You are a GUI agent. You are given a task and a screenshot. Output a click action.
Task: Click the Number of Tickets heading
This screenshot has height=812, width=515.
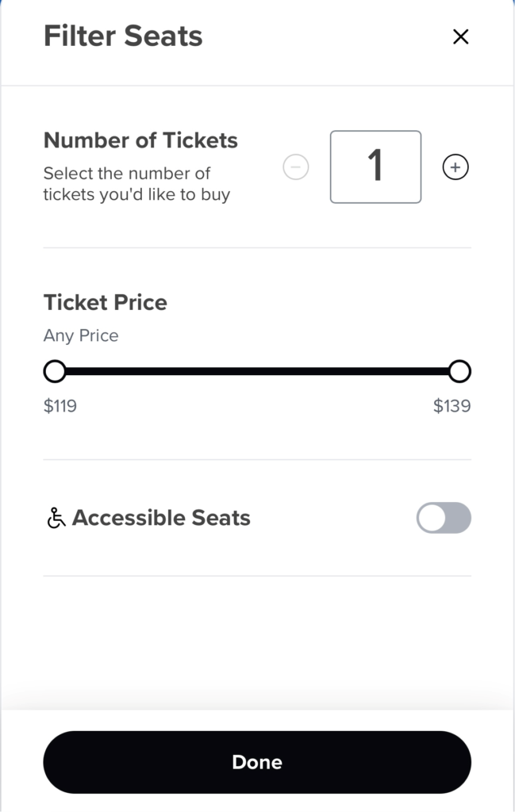(x=140, y=140)
